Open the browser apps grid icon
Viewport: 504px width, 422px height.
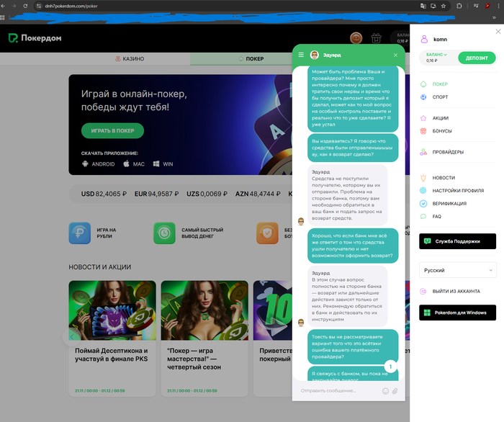click(x=2, y=17)
